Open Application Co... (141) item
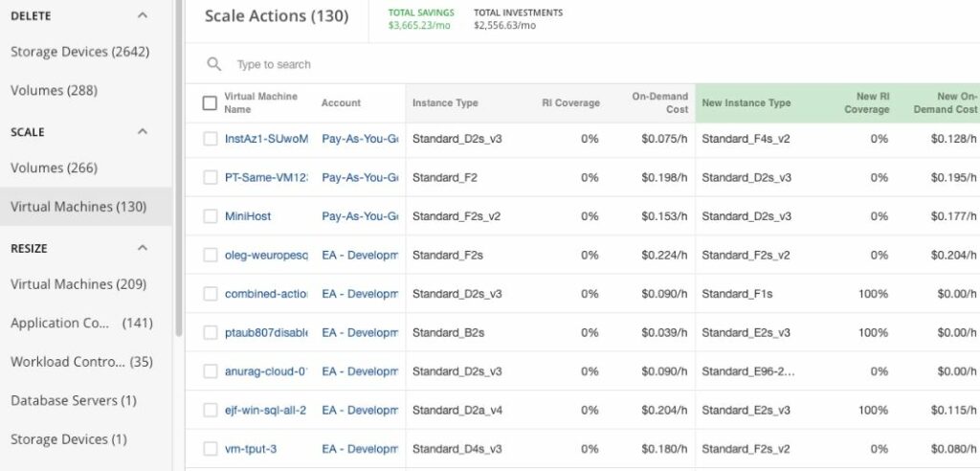The height and width of the screenshot is (471, 980). 82,324
